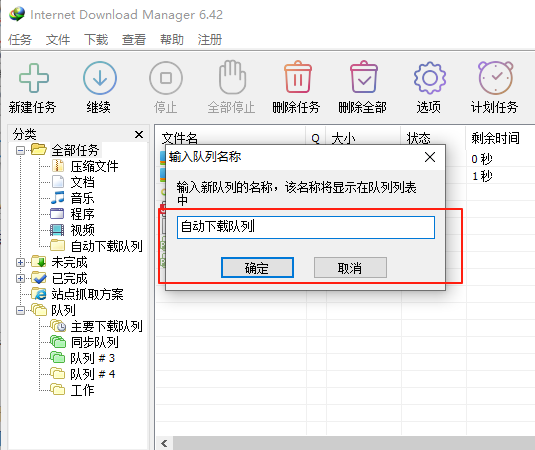Click the Internet Download Manager logo icon

click(x=17, y=14)
